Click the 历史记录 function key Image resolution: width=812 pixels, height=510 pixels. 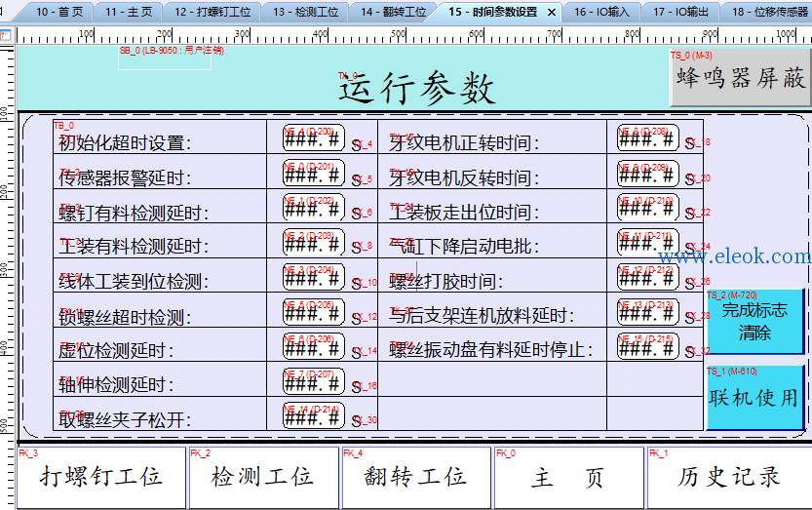(729, 478)
